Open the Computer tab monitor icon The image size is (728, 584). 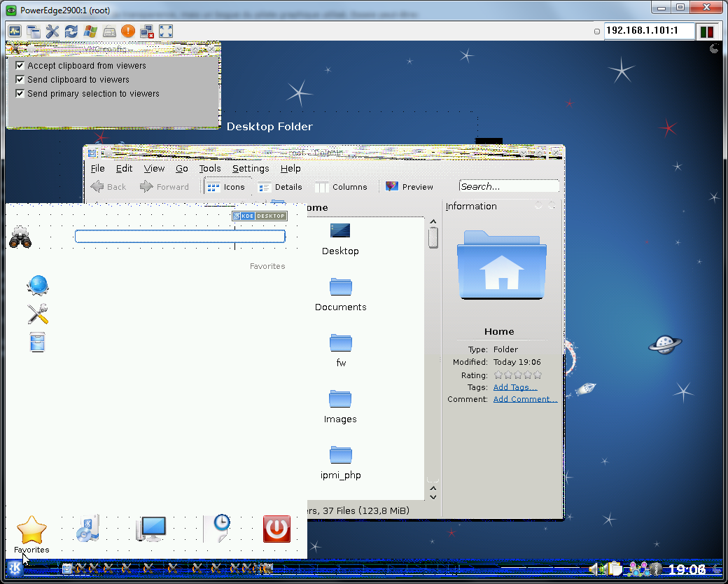point(151,529)
